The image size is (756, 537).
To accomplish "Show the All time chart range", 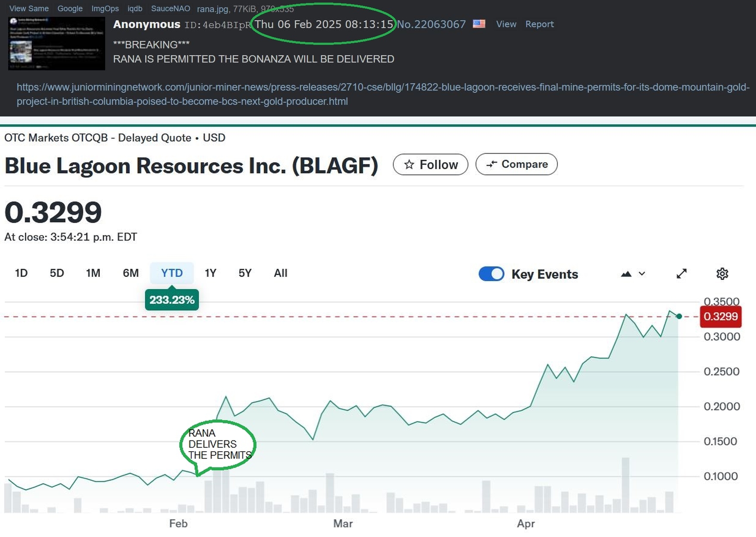I will pyautogui.click(x=281, y=273).
